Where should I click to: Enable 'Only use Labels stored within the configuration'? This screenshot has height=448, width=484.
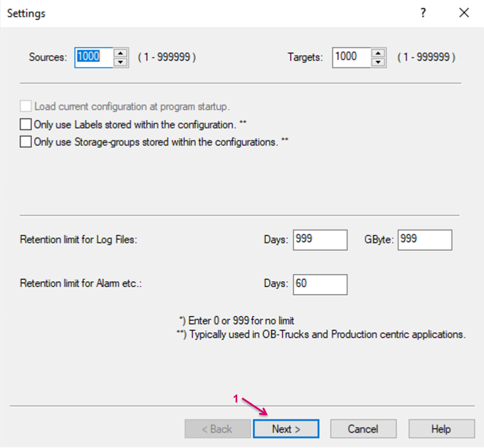(26, 124)
